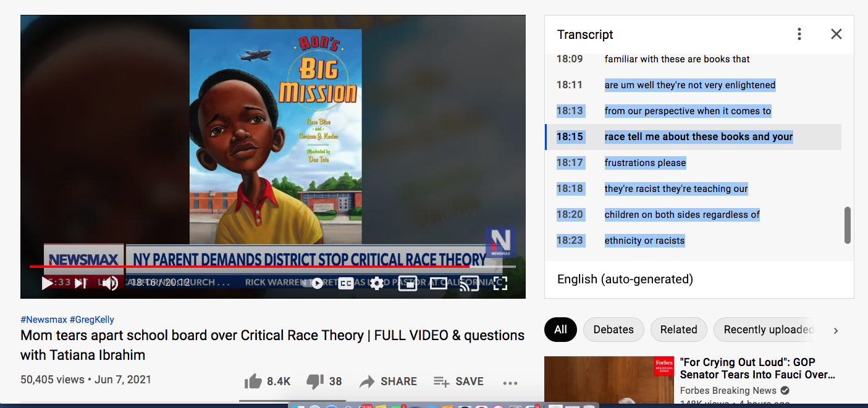Select the Debates filter chip

click(613, 330)
